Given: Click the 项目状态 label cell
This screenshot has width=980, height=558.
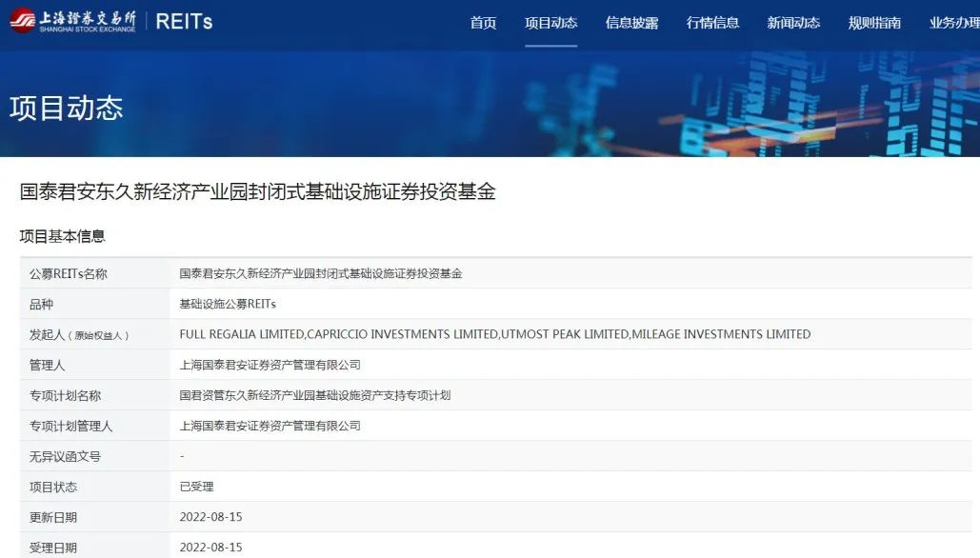Looking at the screenshot, I should 94,487.
